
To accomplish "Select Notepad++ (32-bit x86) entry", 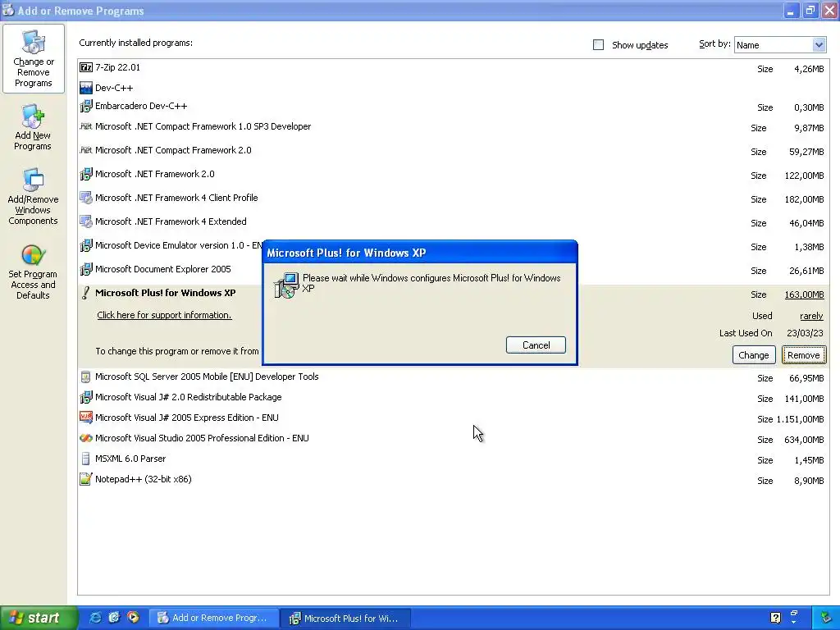I will tap(453, 479).
